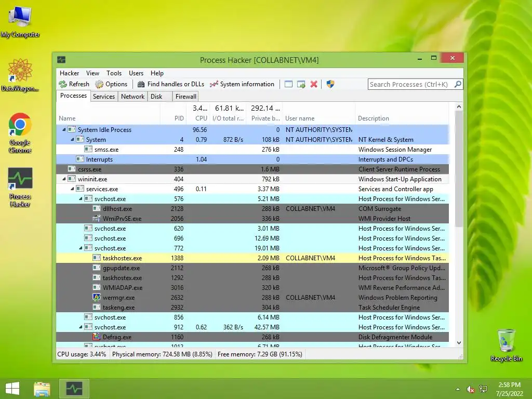The width and height of the screenshot is (532, 399).
Task: Collapse svchost.exe PID 912 node
Action: pos(81,327)
